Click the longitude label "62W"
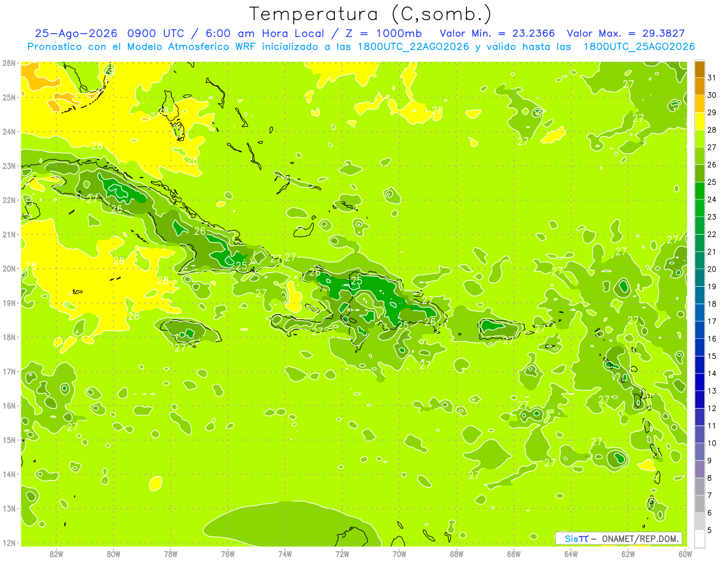The height and width of the screenshot is (562, 728). [x=628, y=554]
